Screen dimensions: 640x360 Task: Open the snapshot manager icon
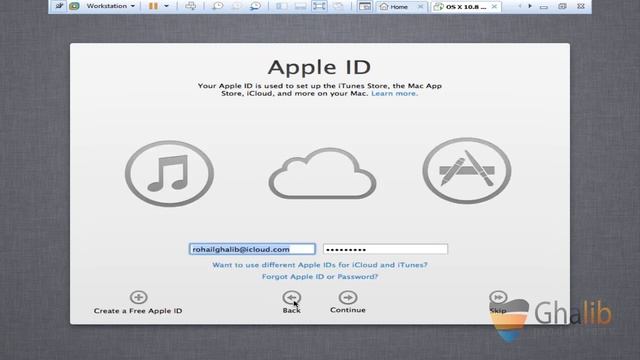(x=255, y=6)
